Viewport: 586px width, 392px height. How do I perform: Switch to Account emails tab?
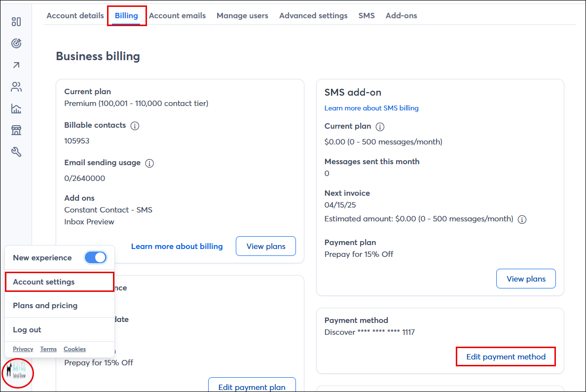(x=177, y=16)
